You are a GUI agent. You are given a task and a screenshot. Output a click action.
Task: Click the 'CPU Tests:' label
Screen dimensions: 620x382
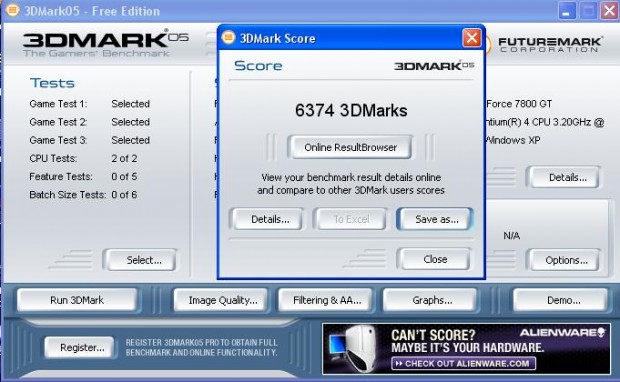(x=53, y=158)
